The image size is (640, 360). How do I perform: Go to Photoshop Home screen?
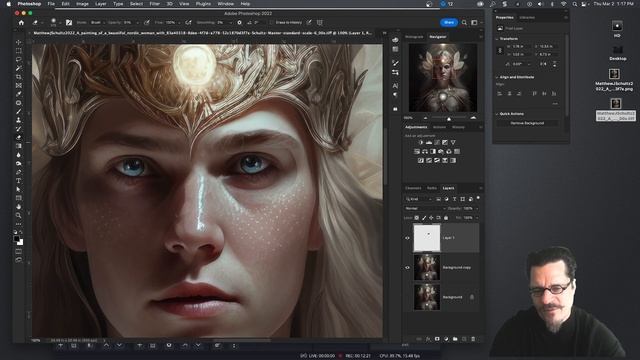(x=21, y=22)
